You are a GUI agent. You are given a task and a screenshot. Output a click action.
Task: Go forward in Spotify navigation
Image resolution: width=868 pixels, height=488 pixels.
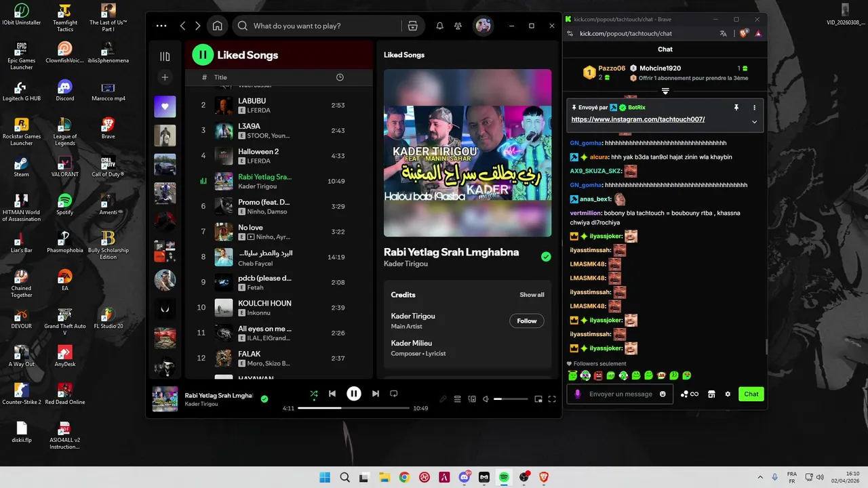pos(198,26)
